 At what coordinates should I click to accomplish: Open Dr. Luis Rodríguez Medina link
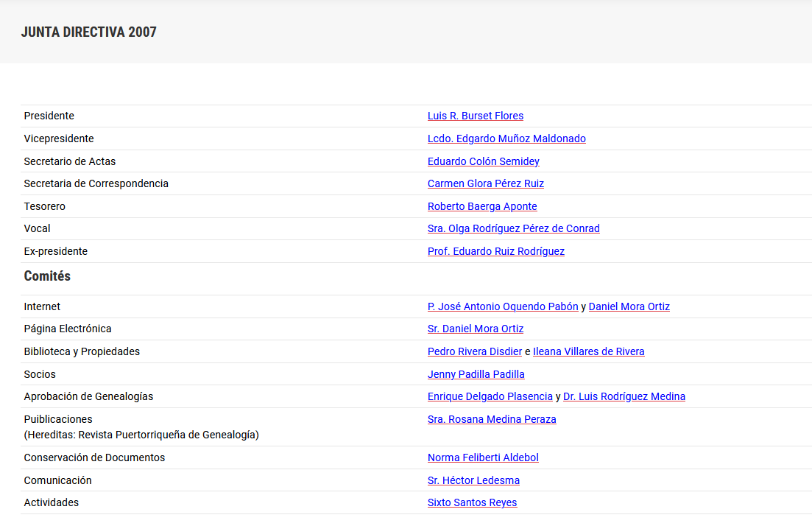624,396
